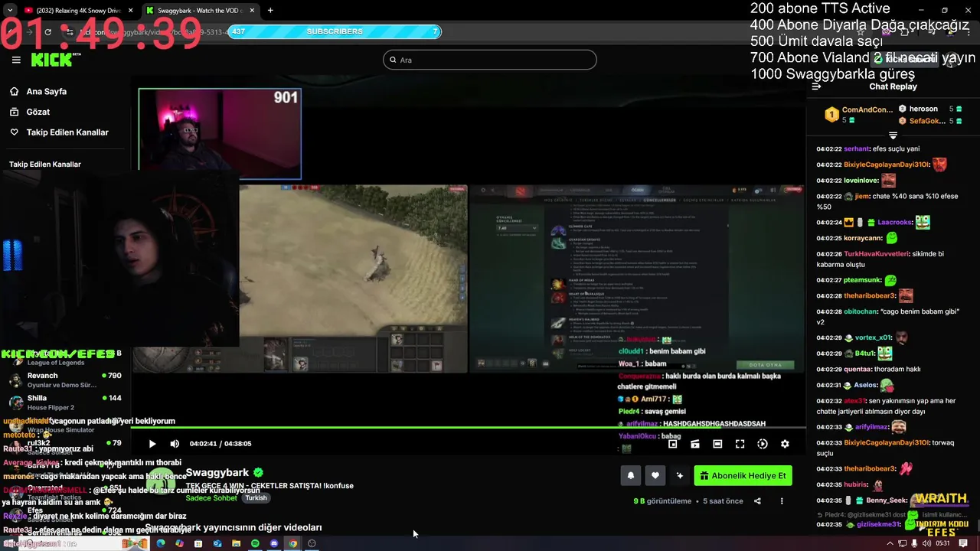980x551 pixels.
Task: Open the browser tab search dropdown
Action: point(9,10)
